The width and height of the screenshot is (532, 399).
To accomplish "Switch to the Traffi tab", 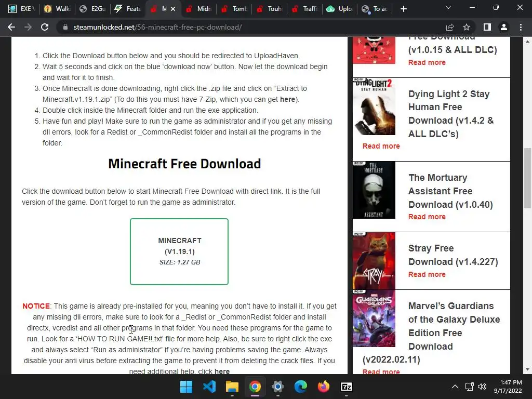I will click(305, 9).
